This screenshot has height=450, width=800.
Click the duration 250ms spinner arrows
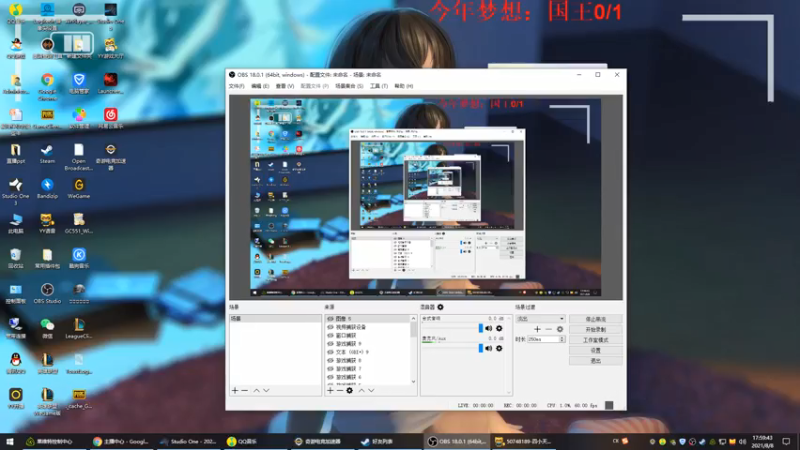562,339
